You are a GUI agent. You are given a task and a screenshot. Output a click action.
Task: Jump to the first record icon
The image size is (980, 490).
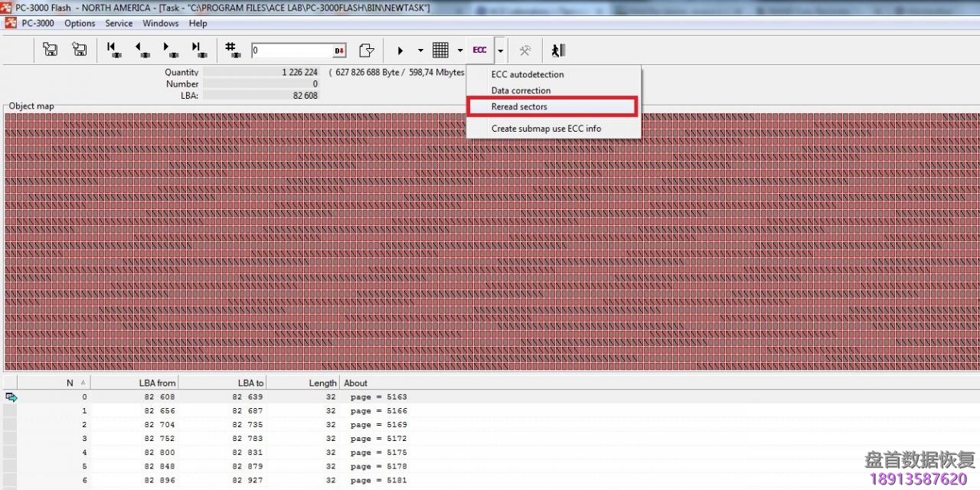click(x=113, y=50)
